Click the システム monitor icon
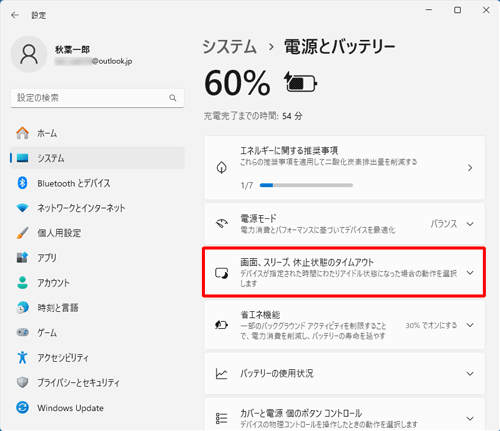 pos(22,158)
